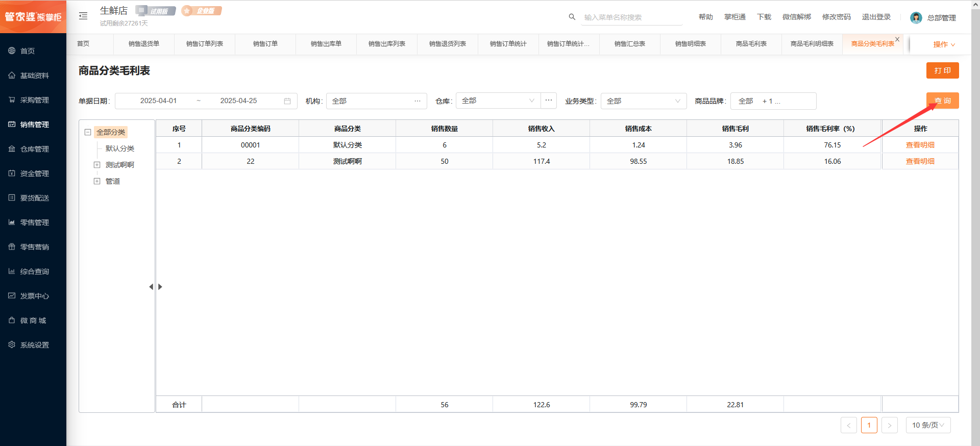980x446 pixels.
Task: Switch to the 销售订单列表 tab
Action: 205,44
